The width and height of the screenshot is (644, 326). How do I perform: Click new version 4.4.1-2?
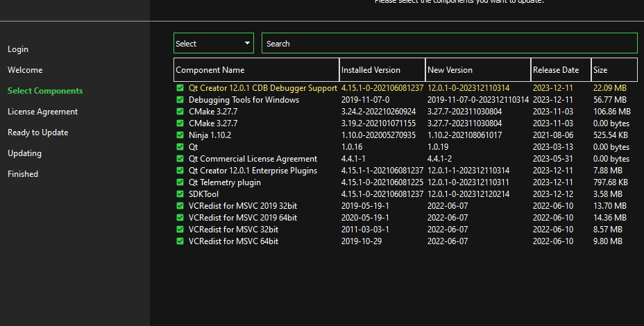[439, 158]
